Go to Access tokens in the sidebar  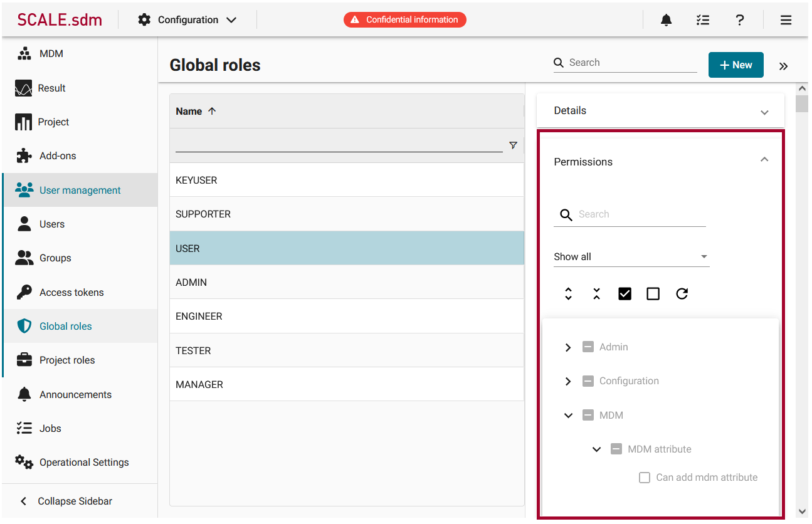click(71, 292)
